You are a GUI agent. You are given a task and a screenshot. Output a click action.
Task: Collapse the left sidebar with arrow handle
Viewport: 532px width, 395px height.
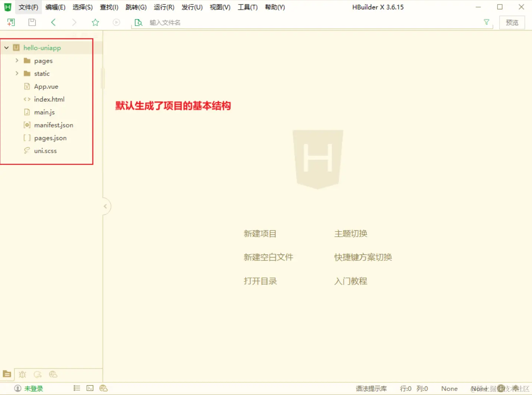[105, 206]
